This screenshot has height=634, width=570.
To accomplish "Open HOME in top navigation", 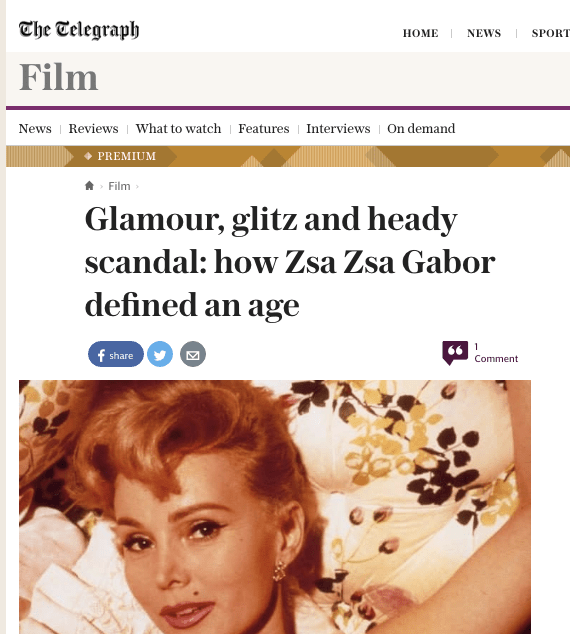I will pyautogui.click(x=420, y=33).
